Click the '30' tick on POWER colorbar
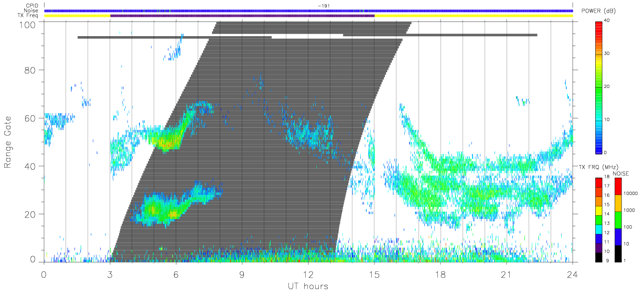644x297 pixels. coord(608,53)
